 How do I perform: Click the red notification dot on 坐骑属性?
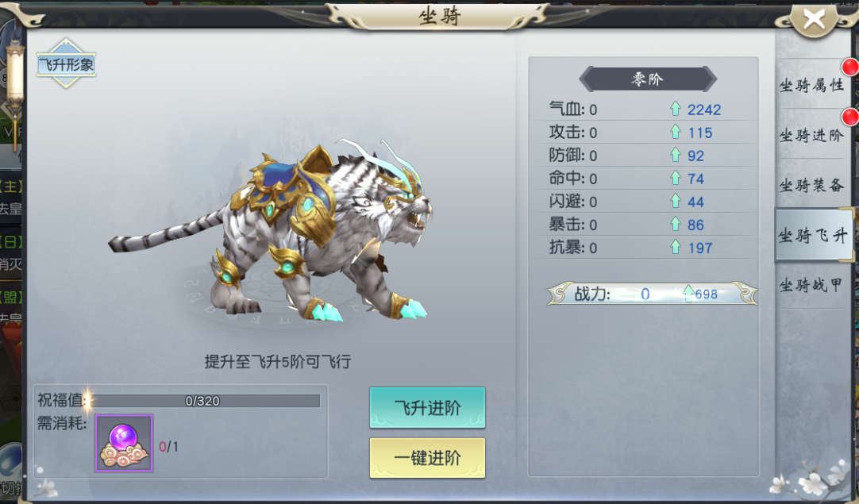pyautogui.click(x=849, y=67)
